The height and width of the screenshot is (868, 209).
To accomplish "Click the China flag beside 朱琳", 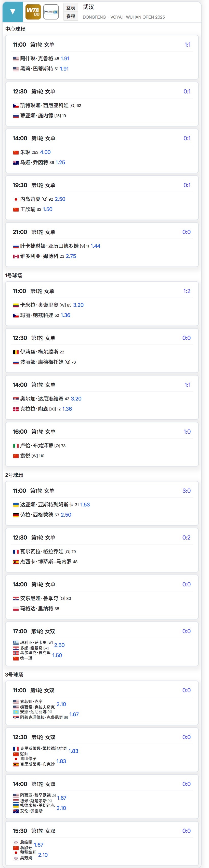I will tap(16, 152).
